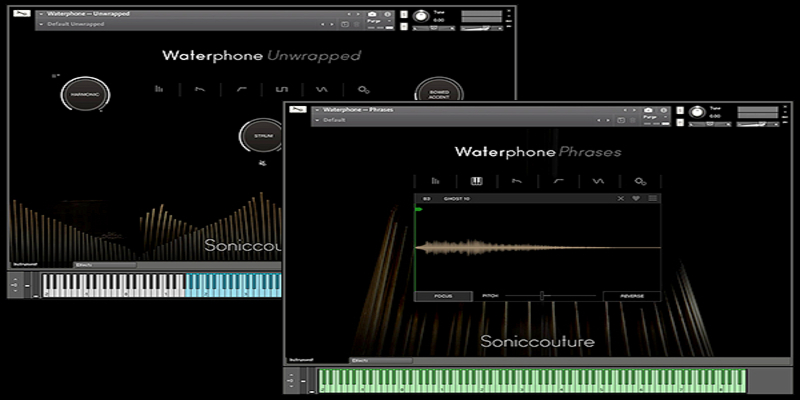Open the settings gears icon in Phrases window
Image resolution: width=800 pixels, height=400 pixels.
pyautogui.click(x=640, y=181)
